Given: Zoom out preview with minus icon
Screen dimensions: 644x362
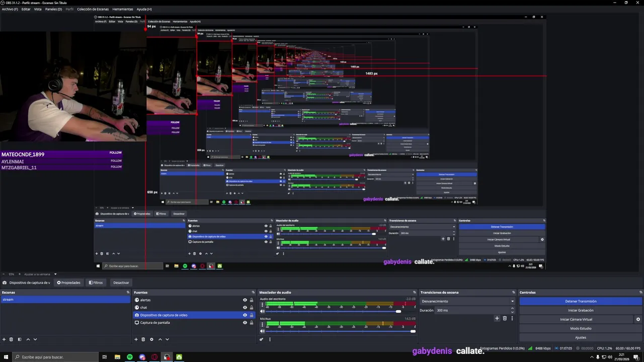Looking at the screenshot, I should pos(3,274).
